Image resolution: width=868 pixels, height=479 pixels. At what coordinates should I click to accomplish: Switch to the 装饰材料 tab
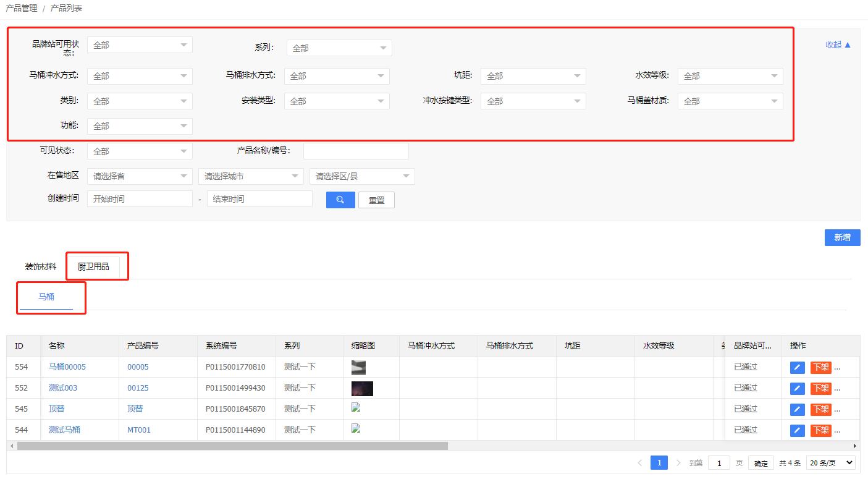click(x=41, y=267)
